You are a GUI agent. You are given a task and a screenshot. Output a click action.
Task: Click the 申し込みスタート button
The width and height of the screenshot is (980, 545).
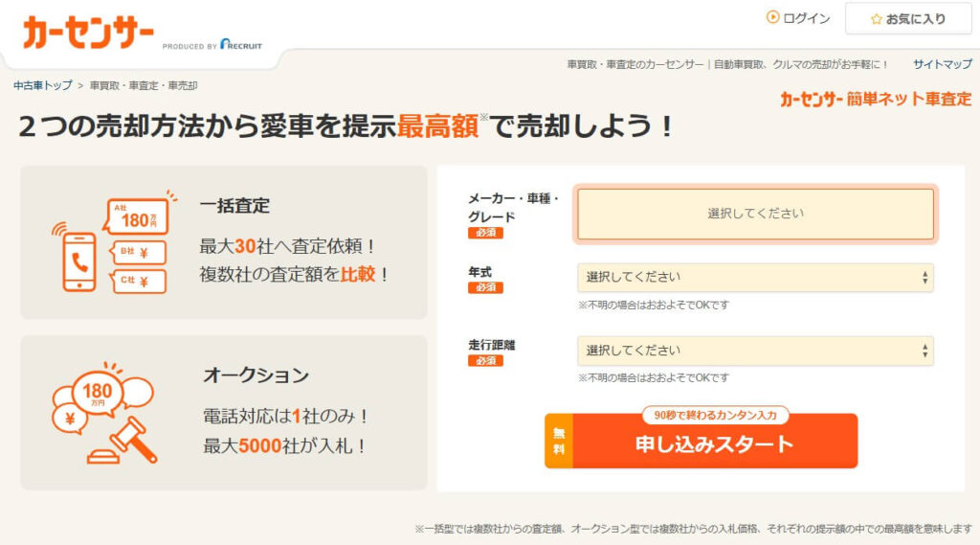(701, 442)
